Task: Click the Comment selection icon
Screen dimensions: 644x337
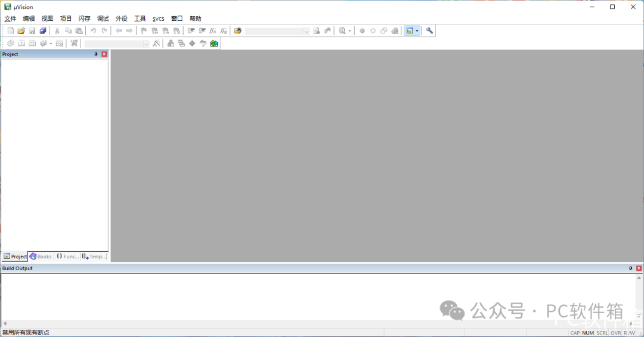Action: pyautogui.click(x=213, y=31)
